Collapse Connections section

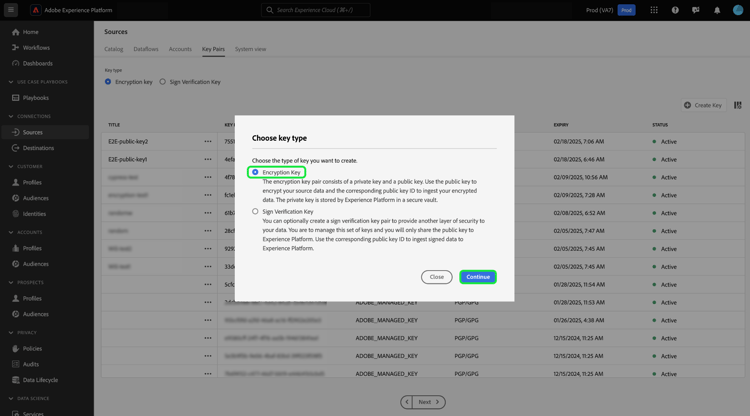pos(11,117)
